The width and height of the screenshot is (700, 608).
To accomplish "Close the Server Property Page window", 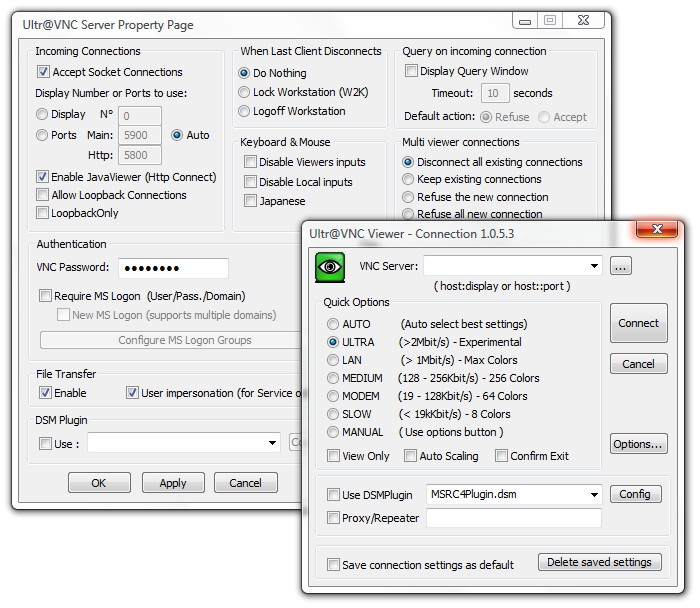I will coord(583,21).
